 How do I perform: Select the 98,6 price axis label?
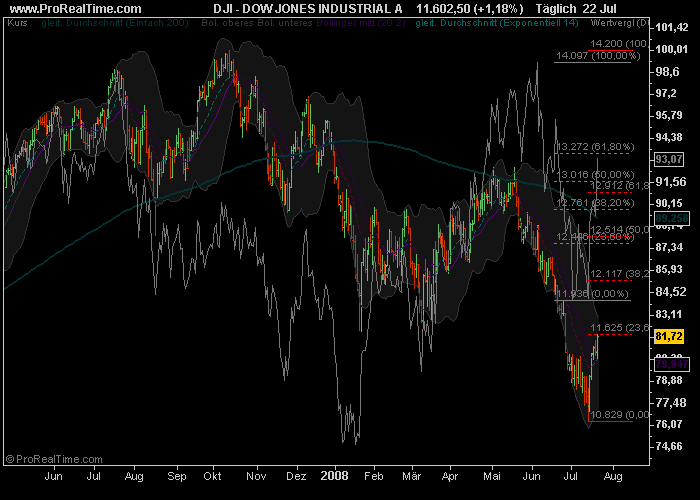(x=667, y=71)
